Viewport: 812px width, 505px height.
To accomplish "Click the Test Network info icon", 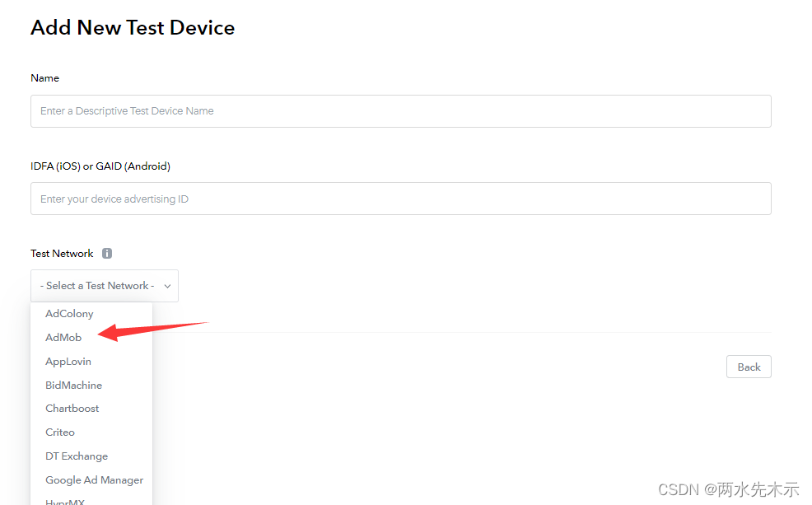I will pos(107,253).
